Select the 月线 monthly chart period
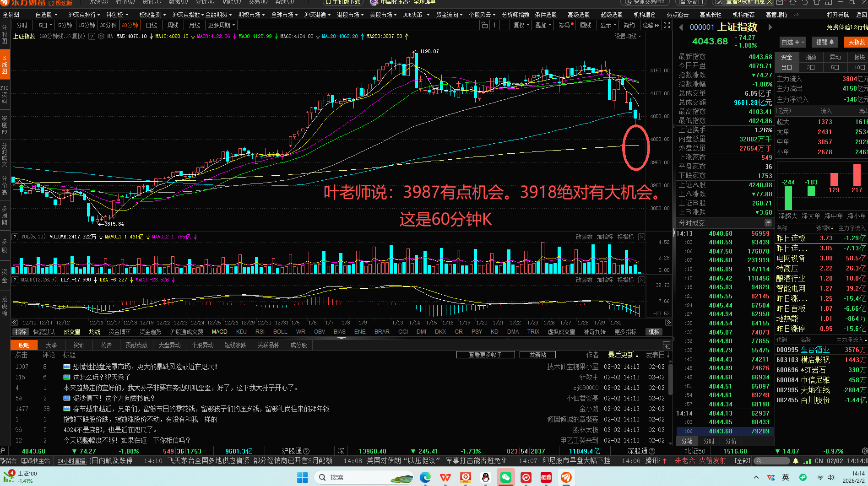This screenshot has width=868, height=486. pos(195,25)
